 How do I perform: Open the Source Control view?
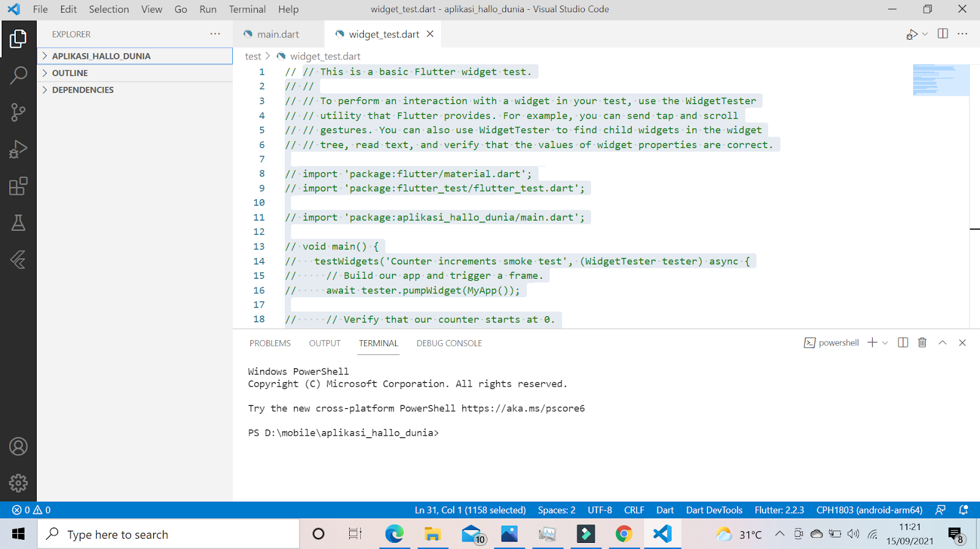(18, 112)
